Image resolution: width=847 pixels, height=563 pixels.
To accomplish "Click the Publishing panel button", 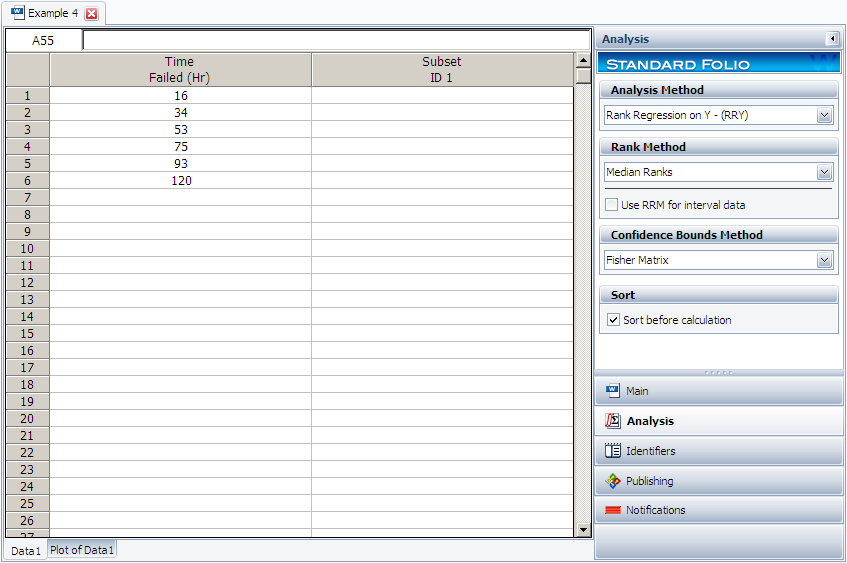I will pyautogui.click(x=718, y=481).
